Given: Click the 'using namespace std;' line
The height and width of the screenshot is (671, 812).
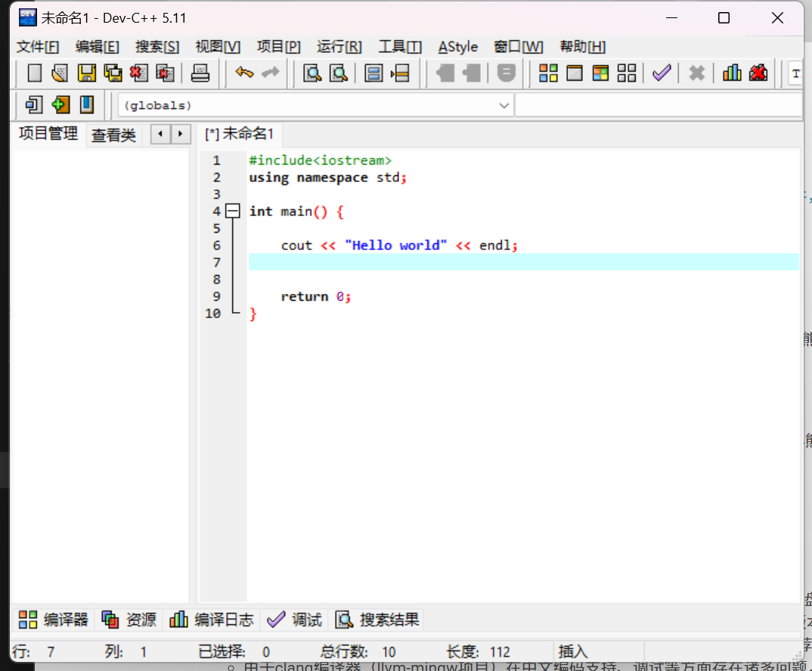Looking at the screenshot, I should tap(328, 178).
